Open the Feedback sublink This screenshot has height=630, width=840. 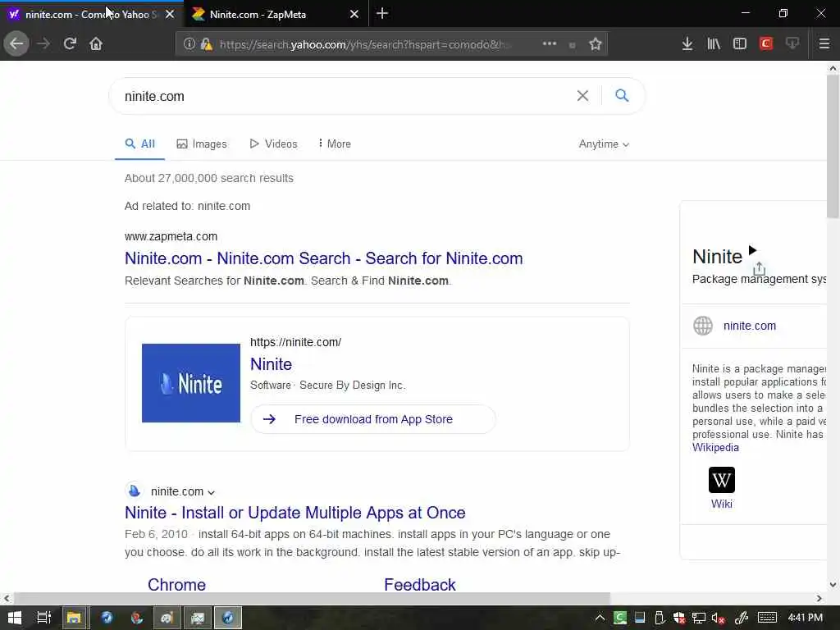pyautogui.click(x=420, y=584)
